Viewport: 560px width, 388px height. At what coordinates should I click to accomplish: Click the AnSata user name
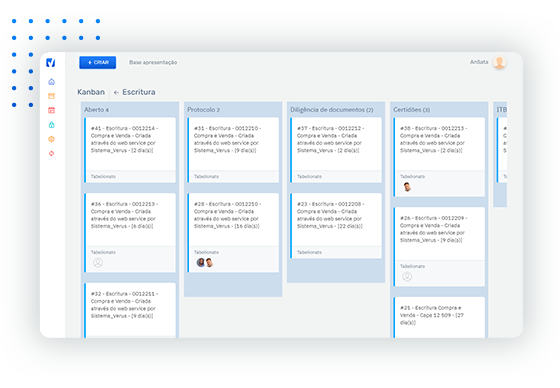click(479, 62)
